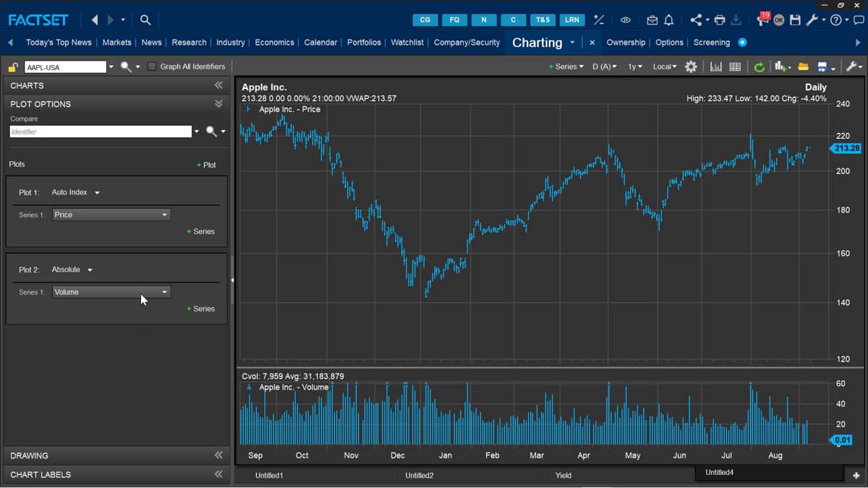Click the floppy disk save icon in top bar
Screen dimensions: 868x488
click(795, 20)
